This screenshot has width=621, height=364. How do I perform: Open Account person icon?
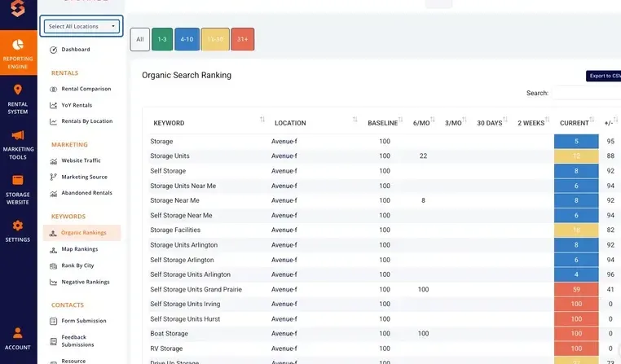pyautogui.click(x=18, y=333)
